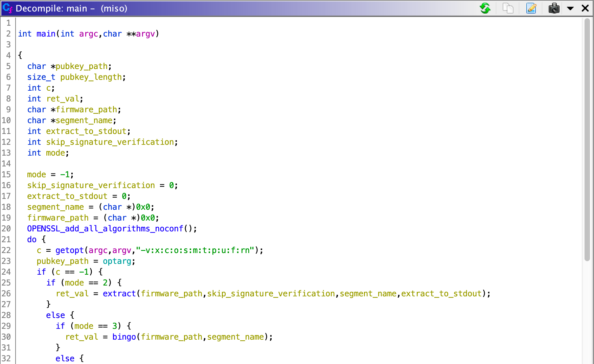Click line number 15 in the gutter

click(6, 175)
